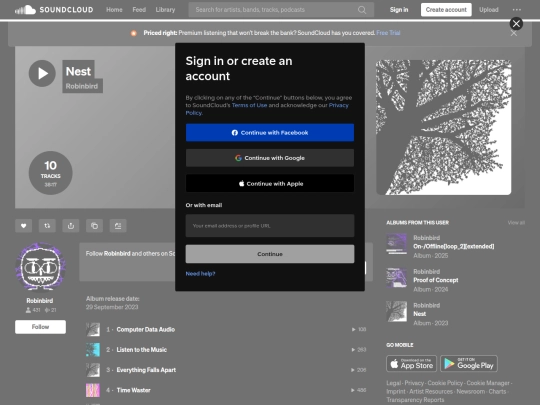Click the Listen to the Music thumbnail
Screen dimensions: 540x405
tap(93, 350)
